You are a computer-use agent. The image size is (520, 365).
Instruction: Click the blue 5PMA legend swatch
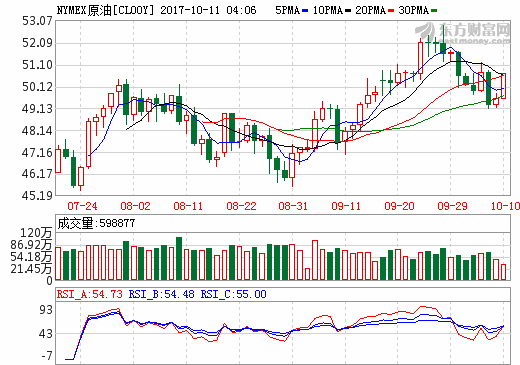305,11
